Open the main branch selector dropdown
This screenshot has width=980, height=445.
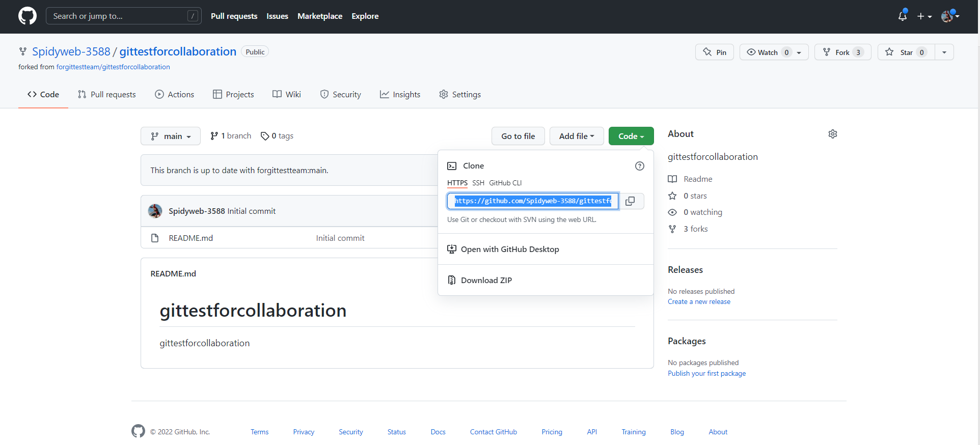[x=171, y=136]
